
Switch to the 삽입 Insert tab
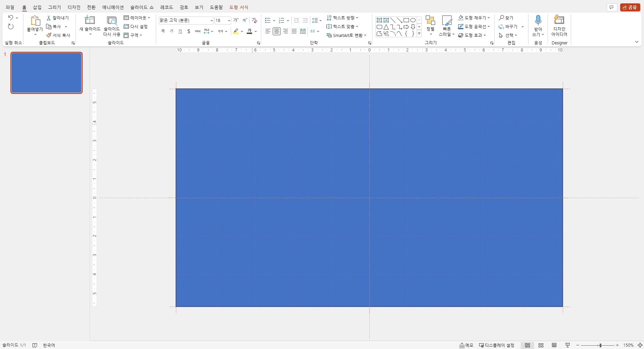(37, 7)
